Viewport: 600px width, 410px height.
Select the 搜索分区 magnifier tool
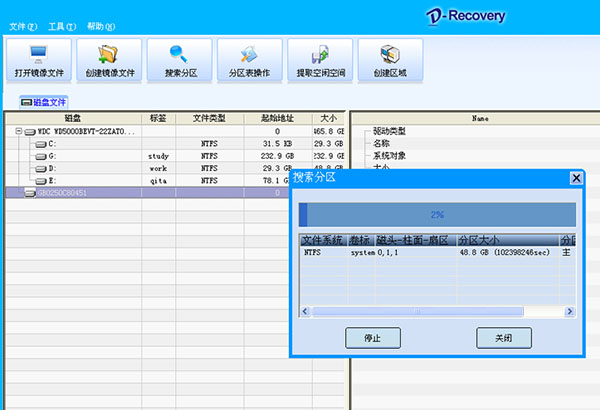pos(179,60)
